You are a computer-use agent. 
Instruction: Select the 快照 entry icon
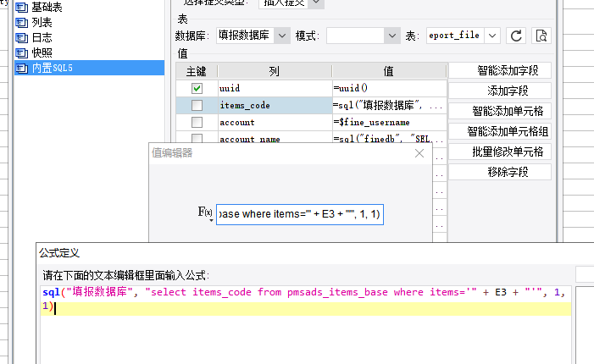21,52
